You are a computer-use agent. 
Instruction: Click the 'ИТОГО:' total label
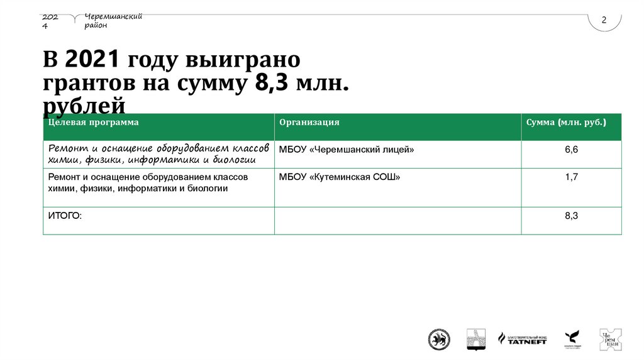tap(65, 216)
